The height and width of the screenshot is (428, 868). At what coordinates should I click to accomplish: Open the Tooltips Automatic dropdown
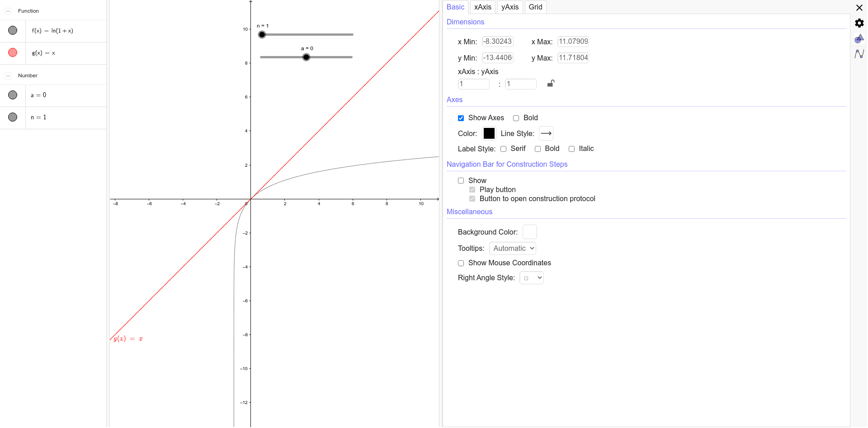[x=513, y=249]
